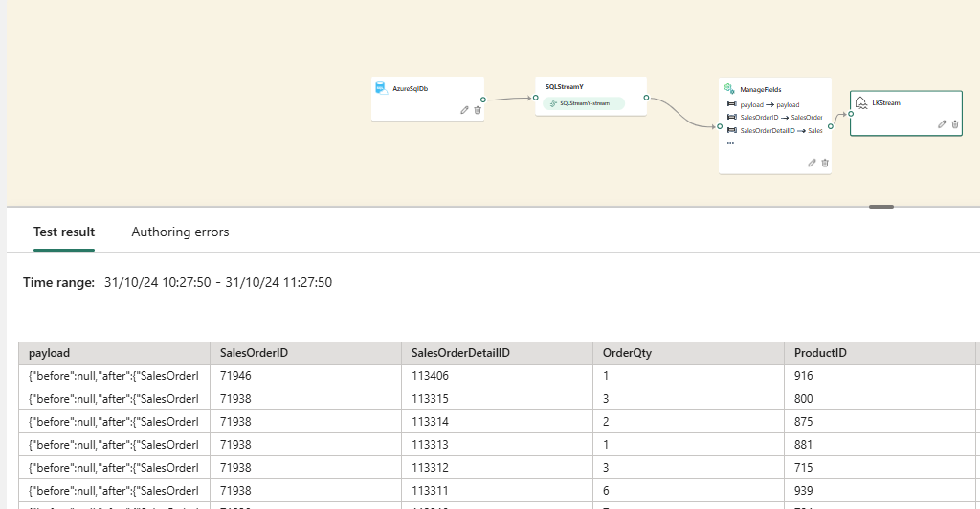Select the ManageFields output connector port
Screen dimensions: 980x509
[831, 127]
